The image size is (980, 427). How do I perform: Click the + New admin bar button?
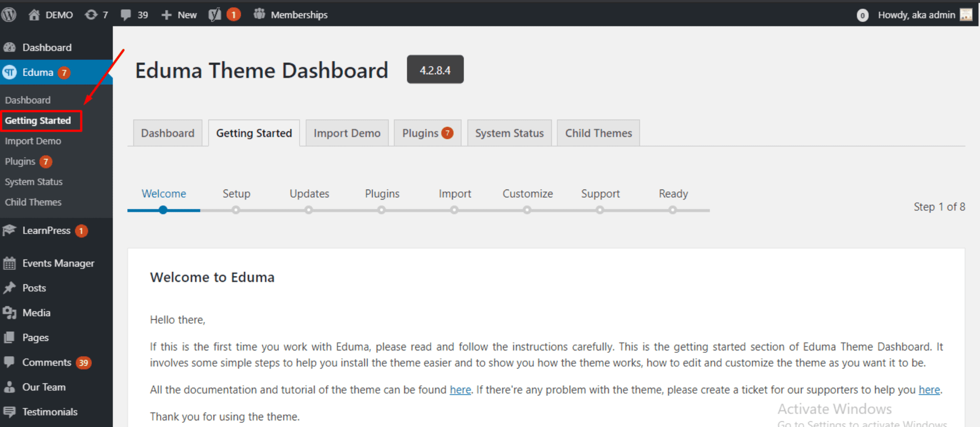[179, 15]
